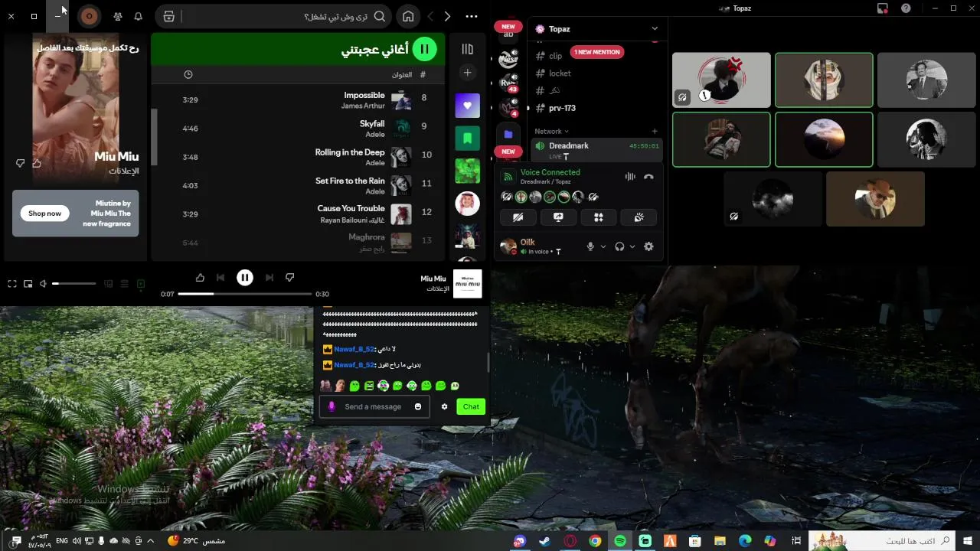Pause playlist using green header button
Screen dimensions: 980x551
click(424, 49)
